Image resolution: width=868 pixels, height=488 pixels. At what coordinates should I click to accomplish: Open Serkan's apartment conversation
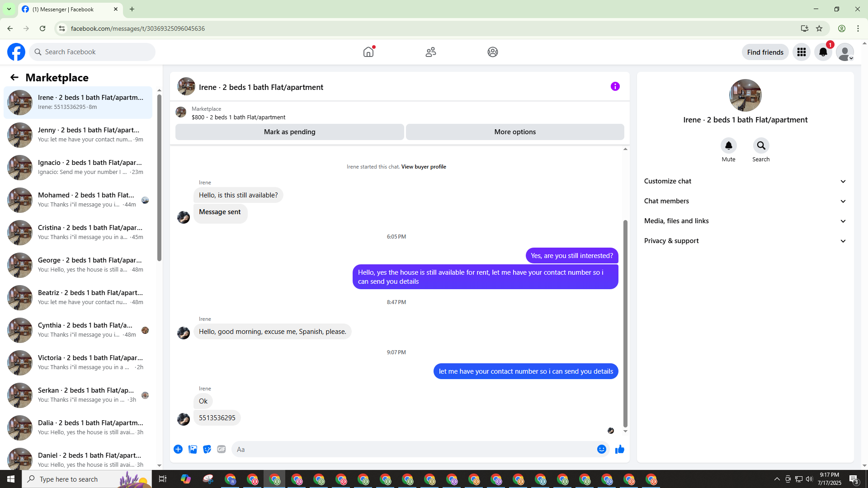coord(78,395)
